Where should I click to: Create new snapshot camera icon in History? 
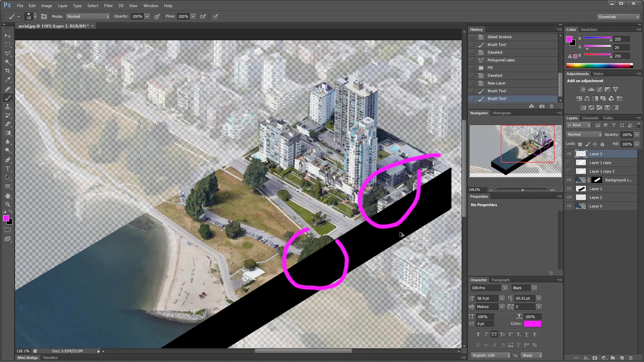coord(542,106)
